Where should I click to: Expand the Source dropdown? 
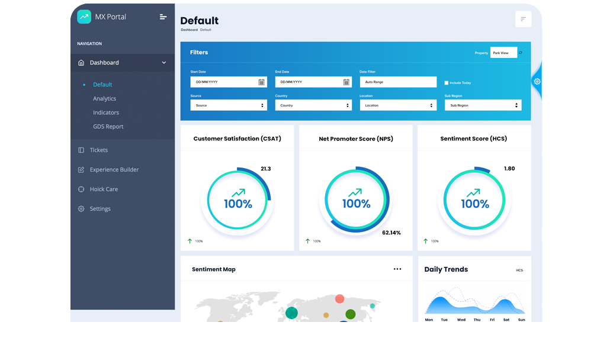pos(229,105)
